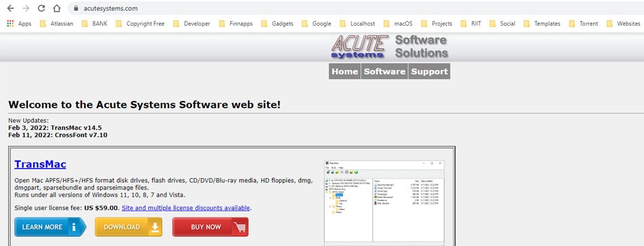Image resolution: width=644 pixels, height=246 pixels.
Task: Open the browser home page icon
Action: 57,8
